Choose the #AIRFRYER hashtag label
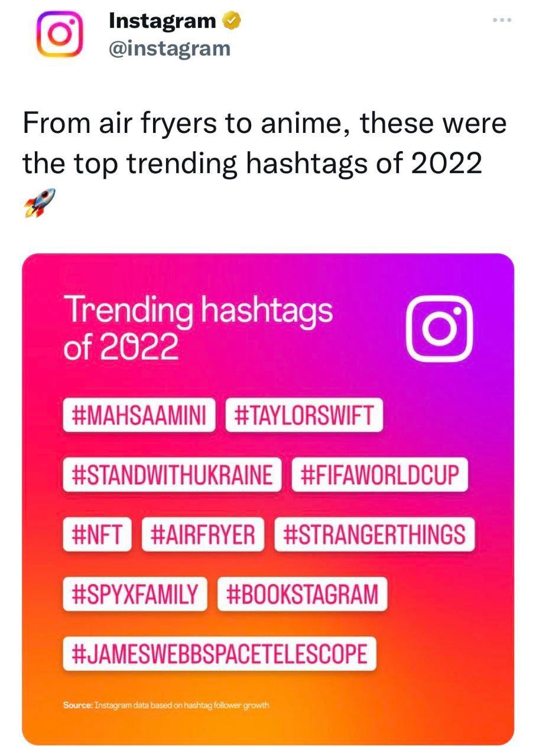The height and width of the screenshot is (756, 536). (203, 535)
